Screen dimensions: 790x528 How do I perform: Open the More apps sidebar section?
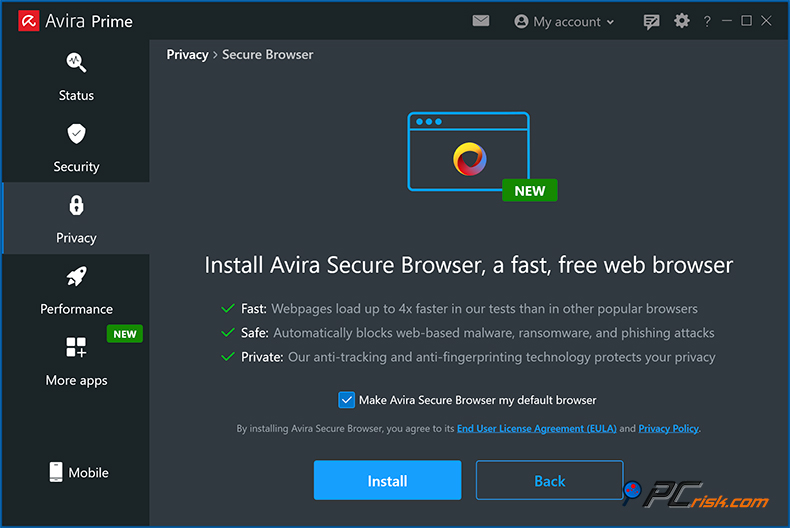click(x=76, y=360)
